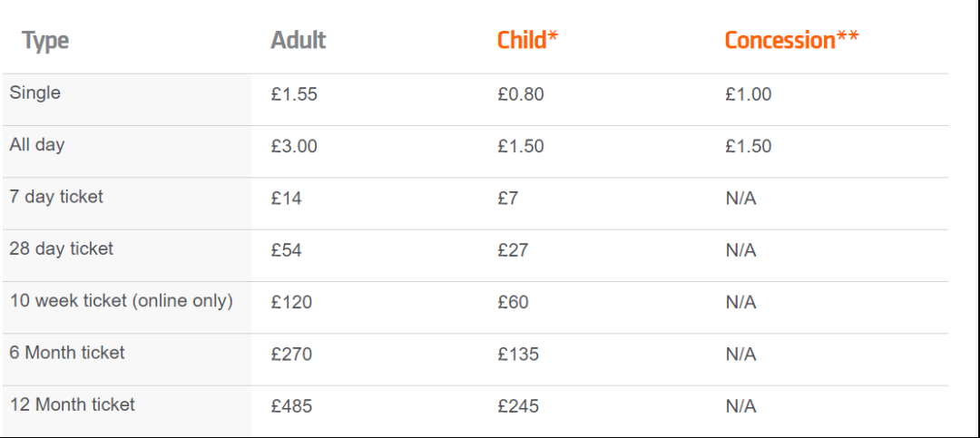Click the orange Concession** header

(x=791, y=40)
